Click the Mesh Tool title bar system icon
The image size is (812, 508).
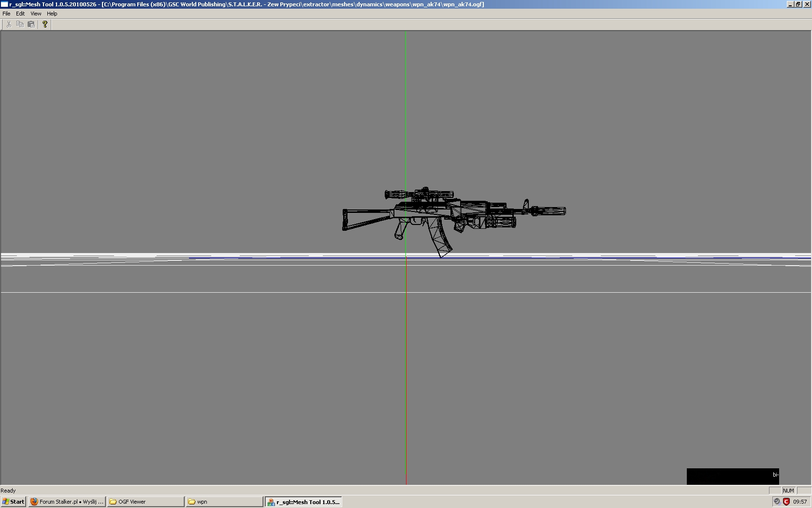point(4,4)
